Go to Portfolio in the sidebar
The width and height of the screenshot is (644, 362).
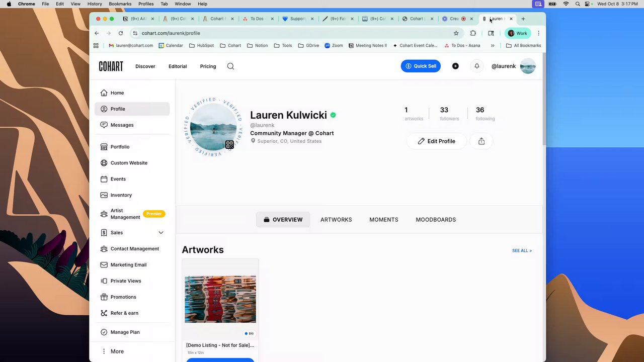coord(132,147)
